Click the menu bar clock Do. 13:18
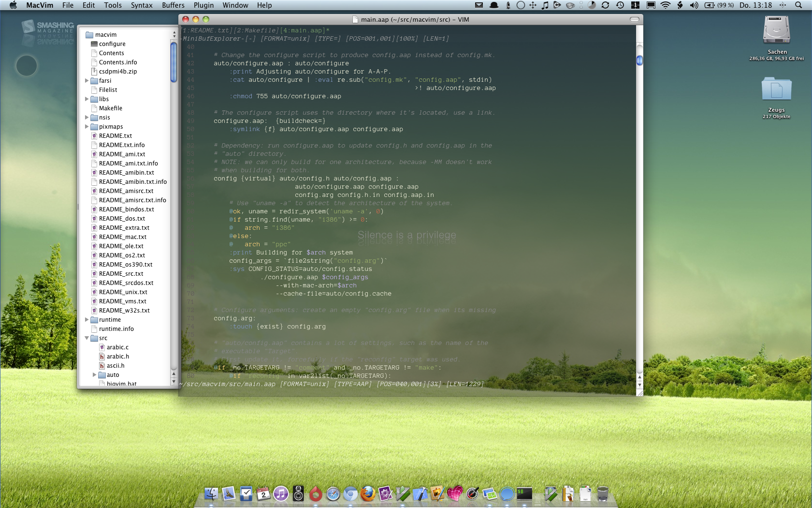 [755, 5]
